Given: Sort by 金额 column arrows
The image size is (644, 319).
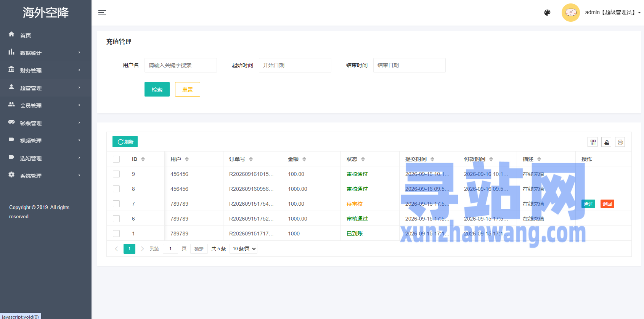Looking at the screenshot, I should tap(304, 159).
